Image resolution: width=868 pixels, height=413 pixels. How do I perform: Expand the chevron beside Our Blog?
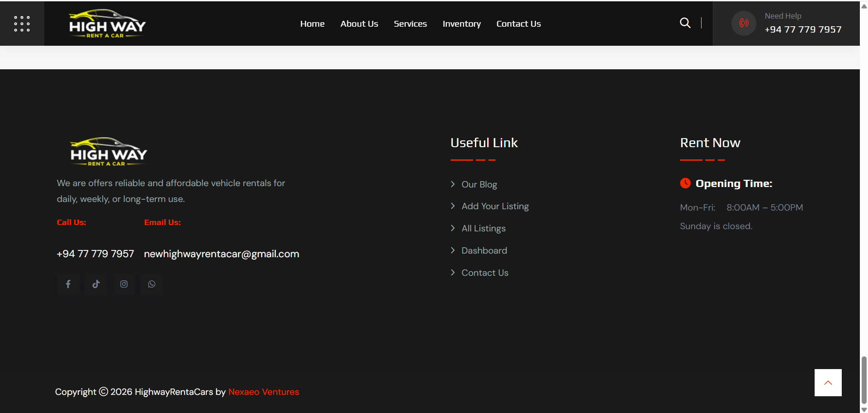point(453,184)
